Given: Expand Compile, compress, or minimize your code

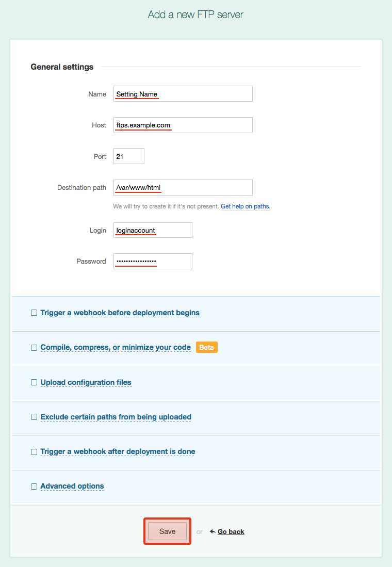Looking at the screenshot, I should (x=116, y=348).
